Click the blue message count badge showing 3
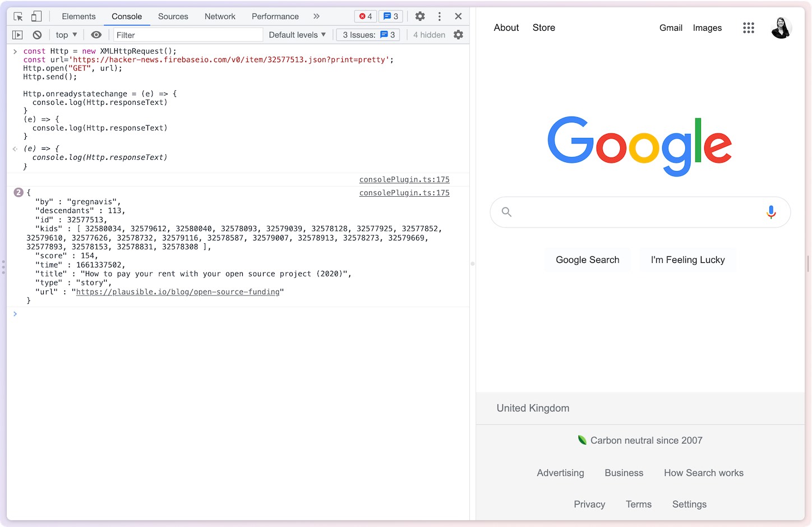 click(x=391, y=16)
